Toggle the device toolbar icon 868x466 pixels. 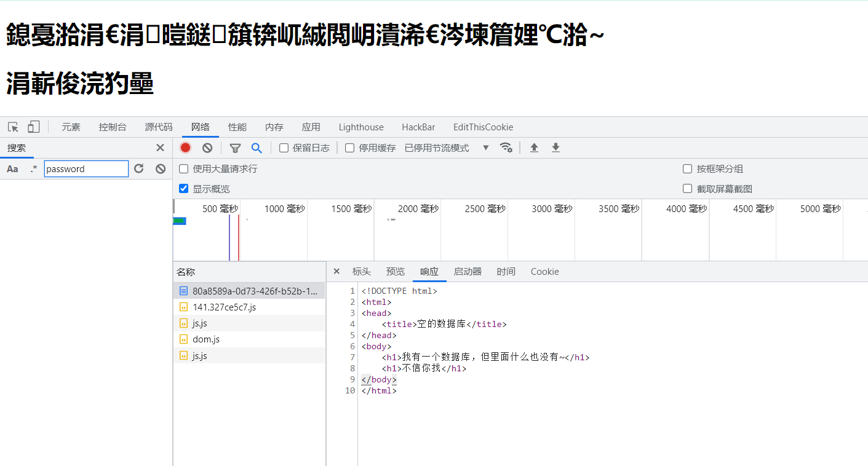click(x=33, y=127)
